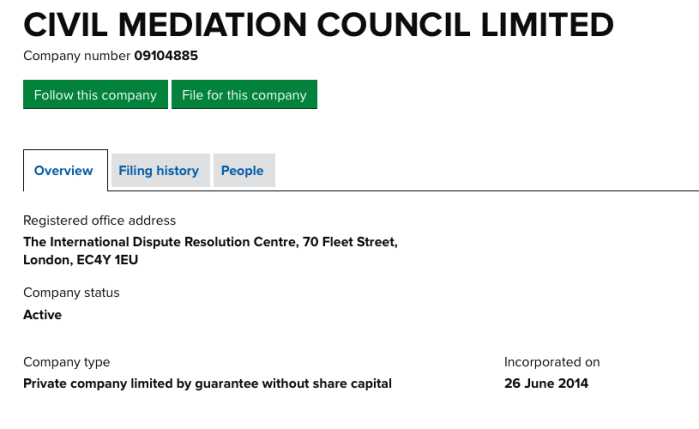Click the Civil Mediation Council Limited heading
The width and height of the screenshot is (699, 429).
click(318, 24)
